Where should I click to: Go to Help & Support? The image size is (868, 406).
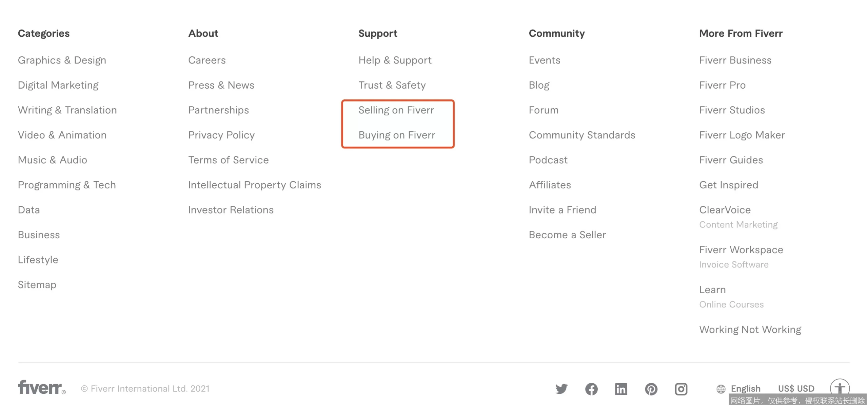395,60
